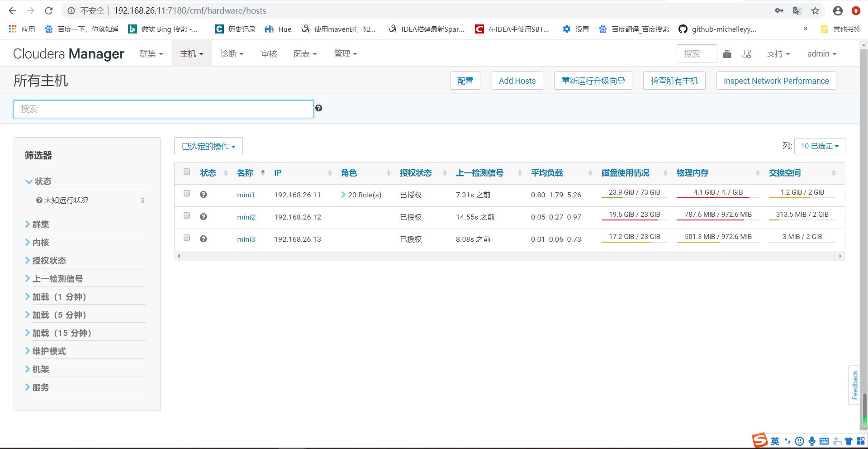Screen dimensions: 868x449
Task: Check the mini3 host row checkbox
Action: 187,238
